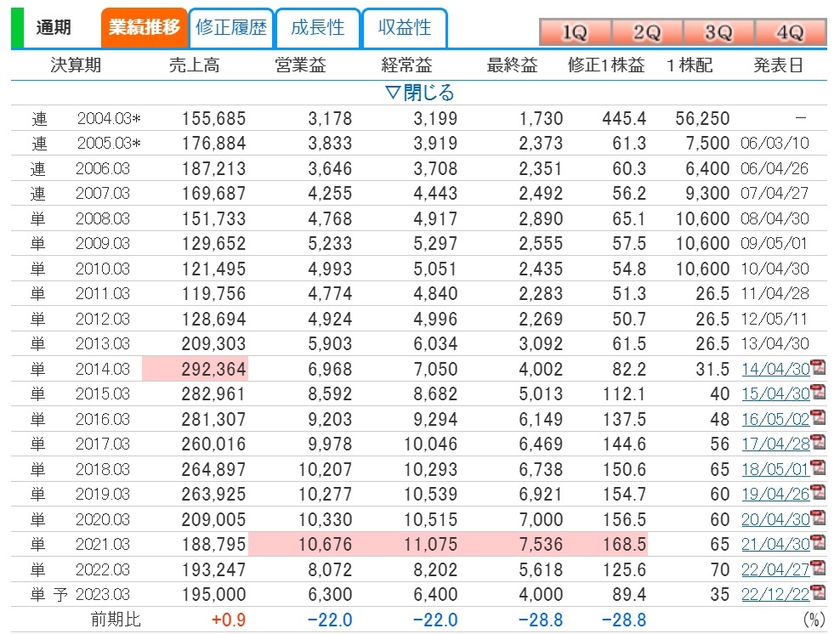Image resolution: width=840 pixels, height=634 pixels.
Task: Open PDF icon next to 20/04/30
Action: pyautogui.click(x=818, y=518)
